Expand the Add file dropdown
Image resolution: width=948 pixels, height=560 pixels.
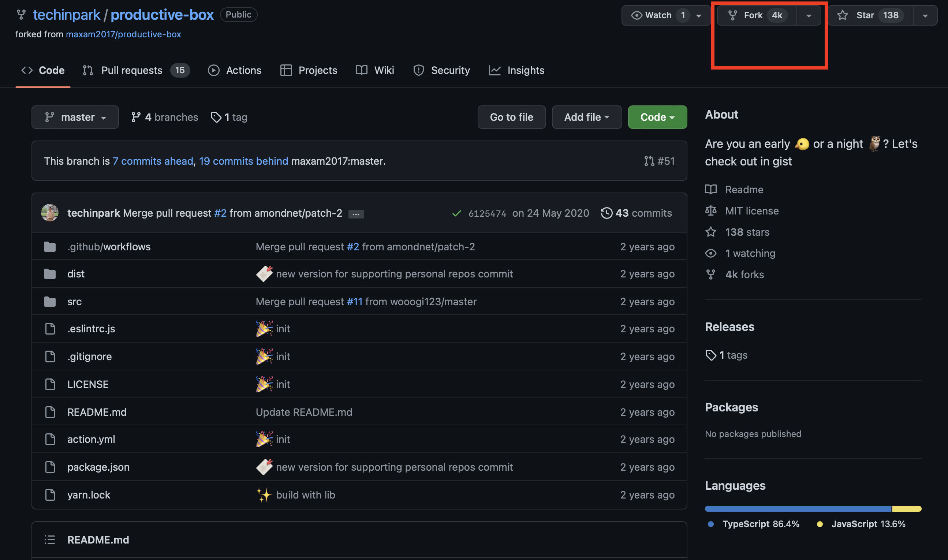tap(586, 117)
